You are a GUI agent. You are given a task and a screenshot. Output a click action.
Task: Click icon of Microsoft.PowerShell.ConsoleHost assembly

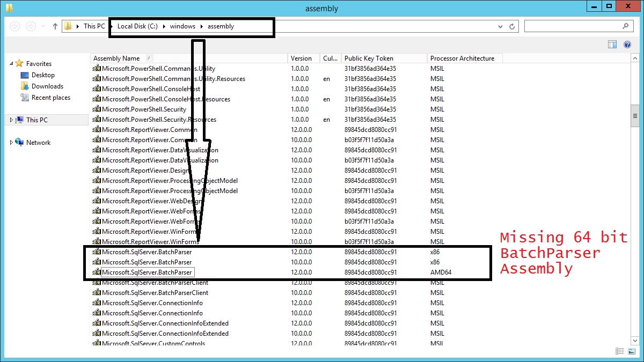(97, 89)
